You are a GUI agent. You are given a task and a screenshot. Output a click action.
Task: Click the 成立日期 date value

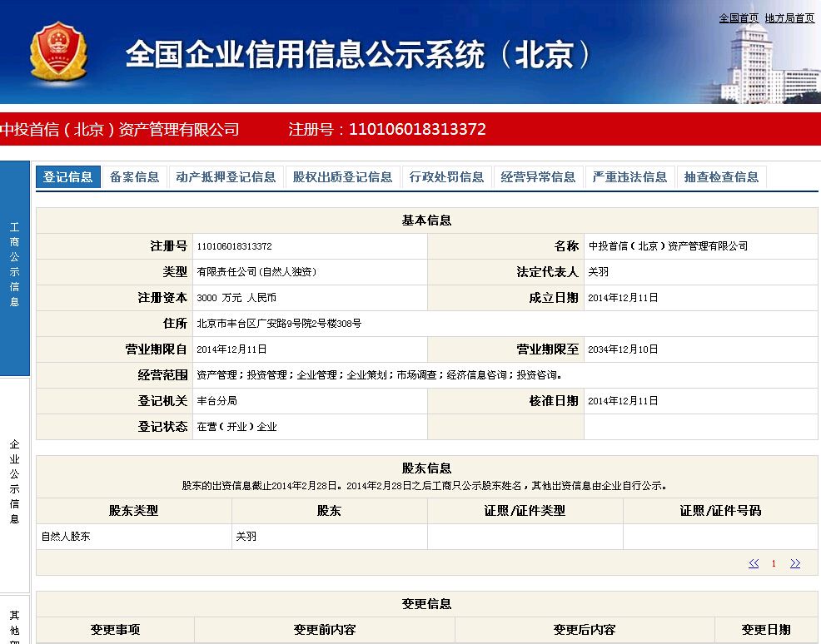point(623,298)
